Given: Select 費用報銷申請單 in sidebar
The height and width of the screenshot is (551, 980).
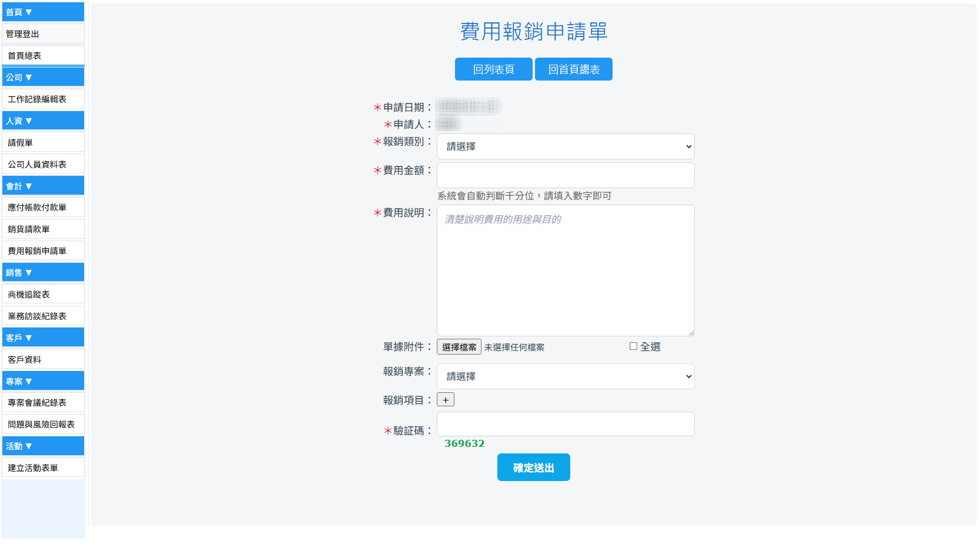Looking at the screenshot, I should [43, 251].
